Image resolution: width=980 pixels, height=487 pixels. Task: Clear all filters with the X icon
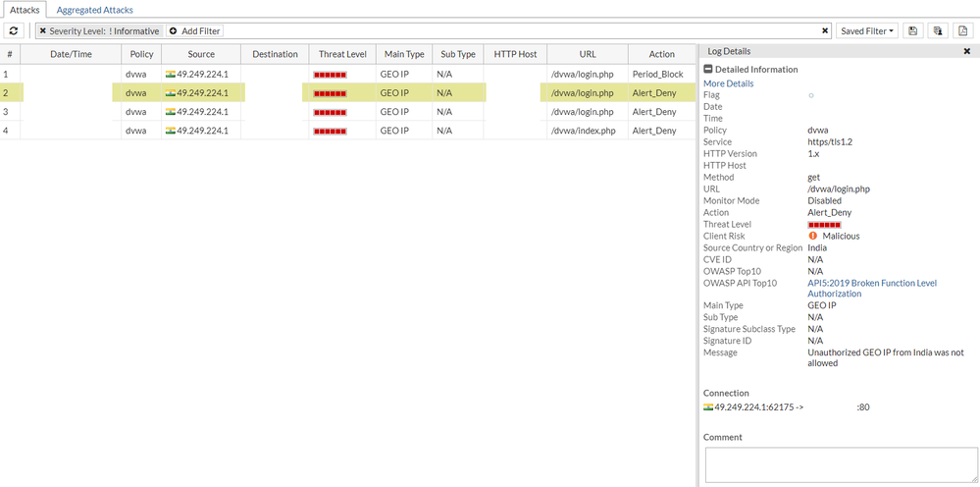click(x=825, y=30)
